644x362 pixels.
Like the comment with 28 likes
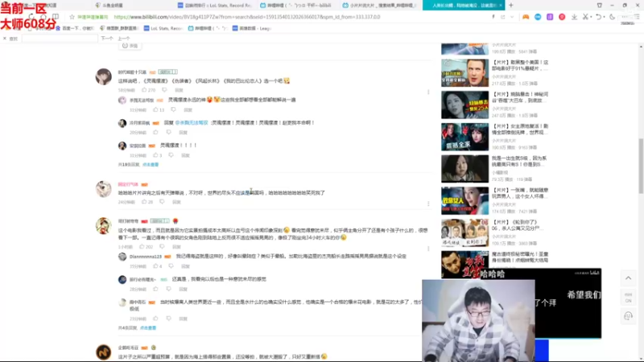point(144,202)
